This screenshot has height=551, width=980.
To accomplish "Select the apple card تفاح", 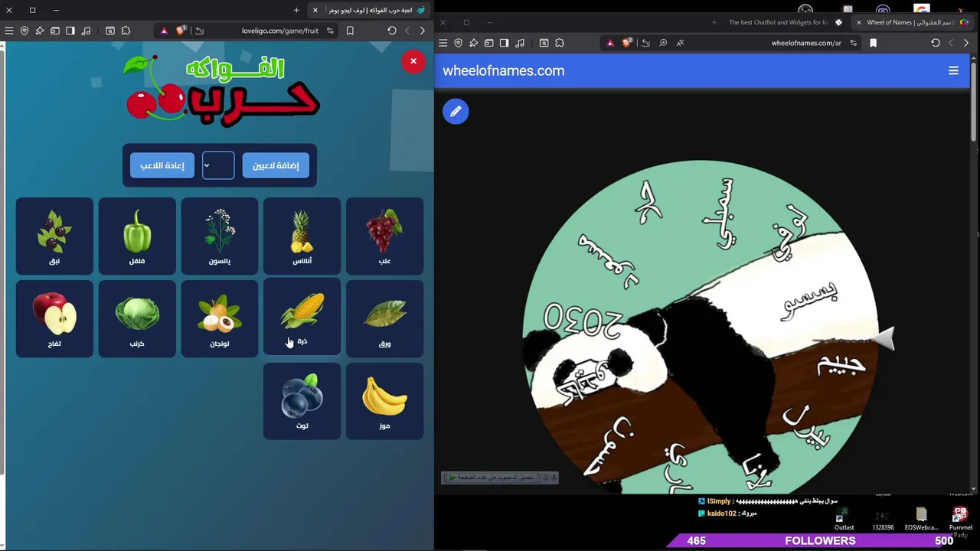I will 54,318.
